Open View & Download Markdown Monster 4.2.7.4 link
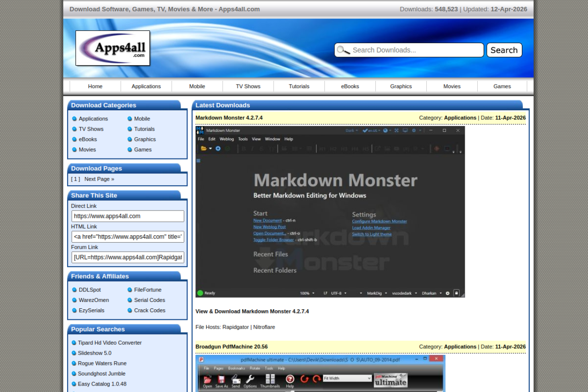The height and width of the screenshot is (392, 588). 252,312
